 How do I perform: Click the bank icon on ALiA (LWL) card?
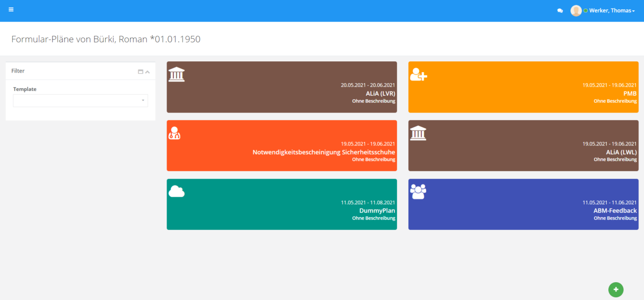tap(418, 133)
